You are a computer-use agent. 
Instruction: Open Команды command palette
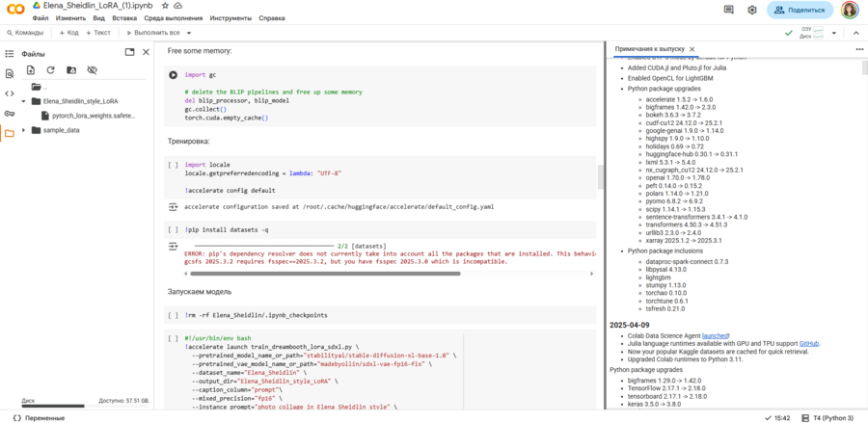coord(25,33)
